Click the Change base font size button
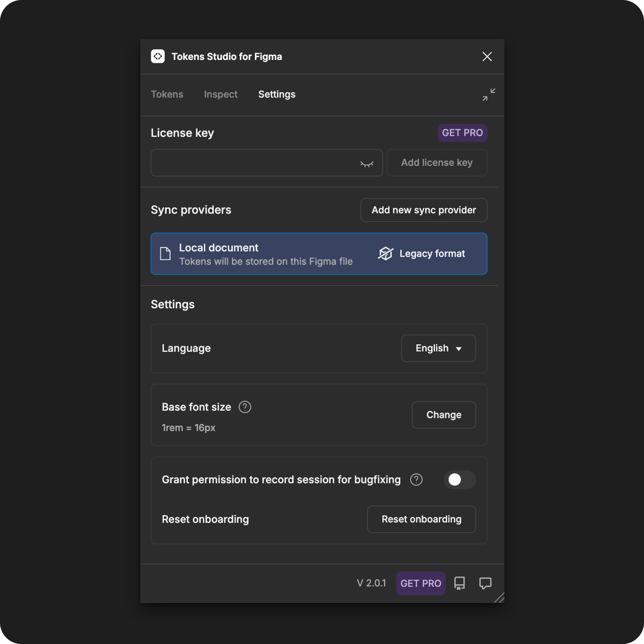The height and width of the screenshot is (644, 644). (x=444, y=415)
